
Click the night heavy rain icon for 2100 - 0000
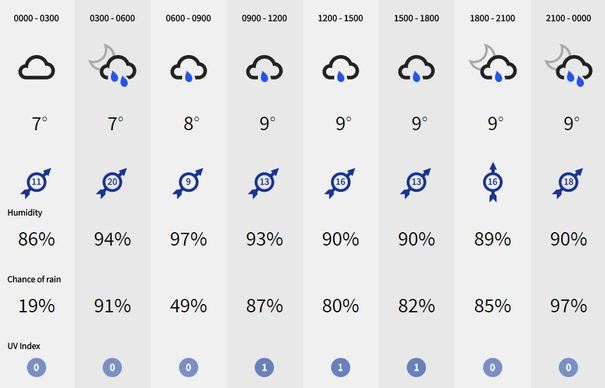[x=569, y=66]
